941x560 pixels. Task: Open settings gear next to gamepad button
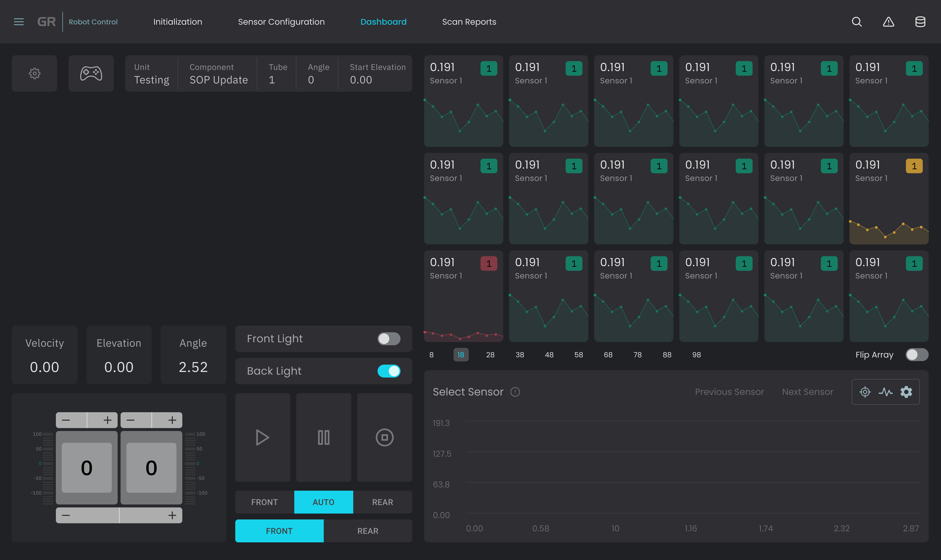click(x=34, y=74)
